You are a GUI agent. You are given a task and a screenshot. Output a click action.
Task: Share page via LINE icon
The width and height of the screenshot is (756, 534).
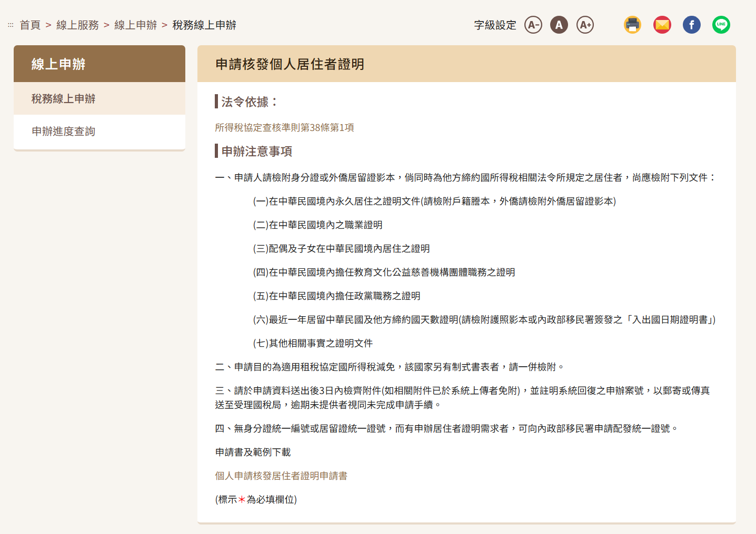(x=721, y=25)
